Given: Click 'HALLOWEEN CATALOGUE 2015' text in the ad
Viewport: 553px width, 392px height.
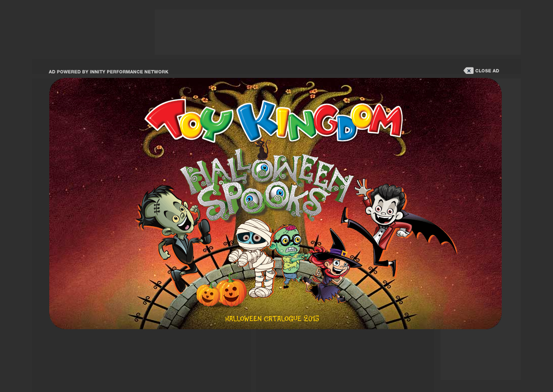Looking at the screenshot, I should (272, 319).
